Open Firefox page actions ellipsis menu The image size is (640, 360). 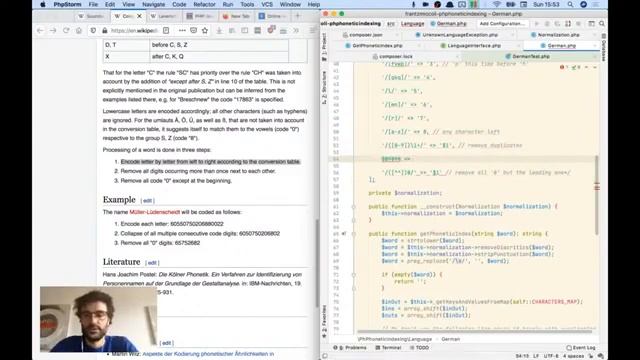[182, 31]
